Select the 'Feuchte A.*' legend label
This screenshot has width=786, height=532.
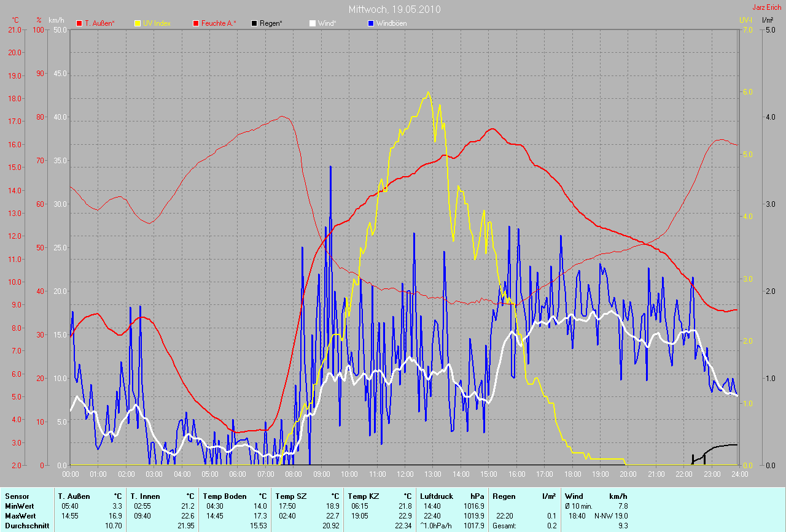click(x=219, y=23)
